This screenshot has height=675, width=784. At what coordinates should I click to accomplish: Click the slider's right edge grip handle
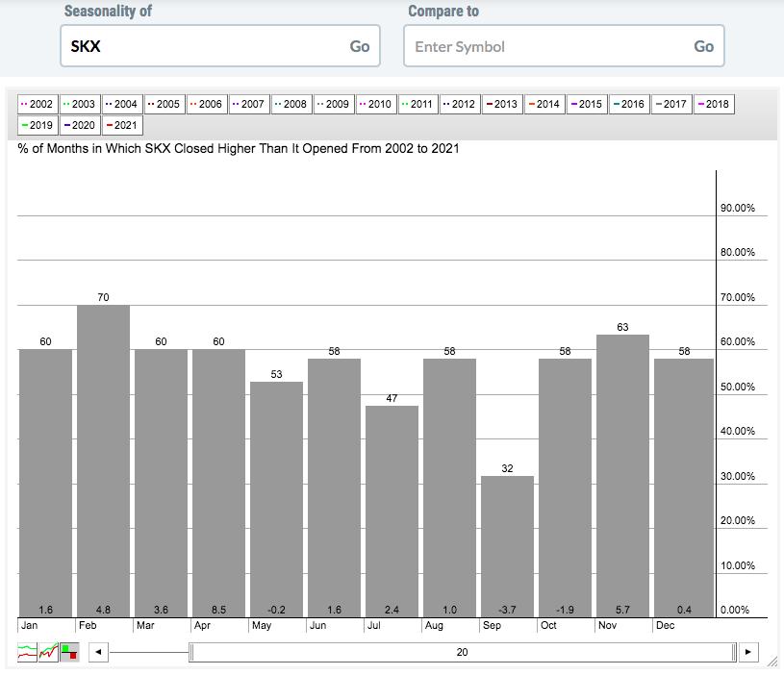point(734,652)
